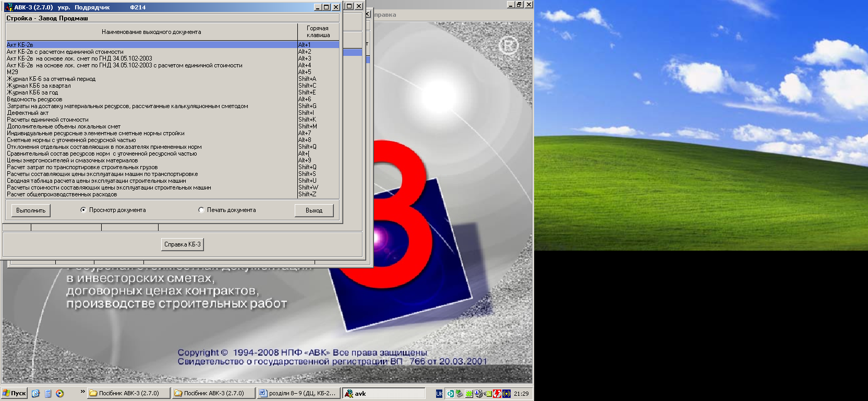The height and width of the screenshot is (401, 868).
Task: Click the Горячая клавиша column header
Action: pos(318,32)
